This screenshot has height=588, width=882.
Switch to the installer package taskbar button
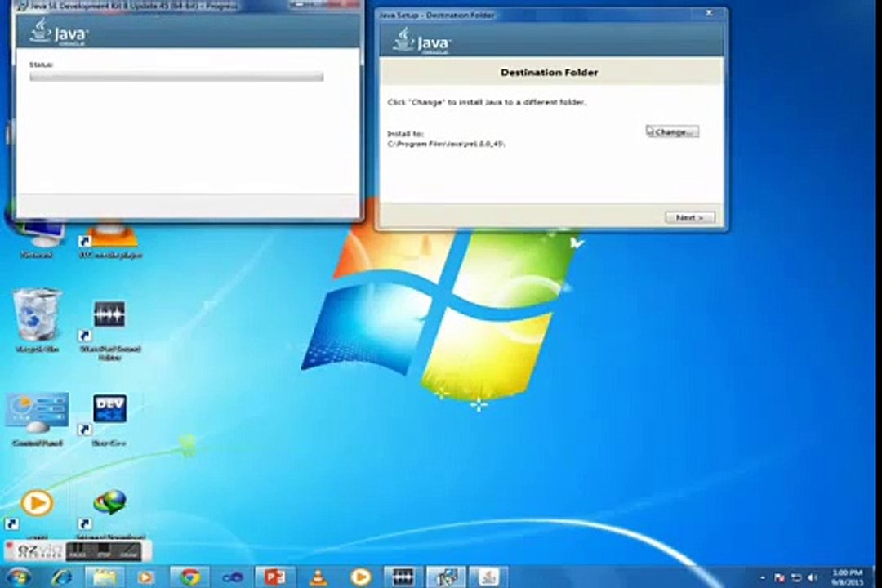coord(446,577)
